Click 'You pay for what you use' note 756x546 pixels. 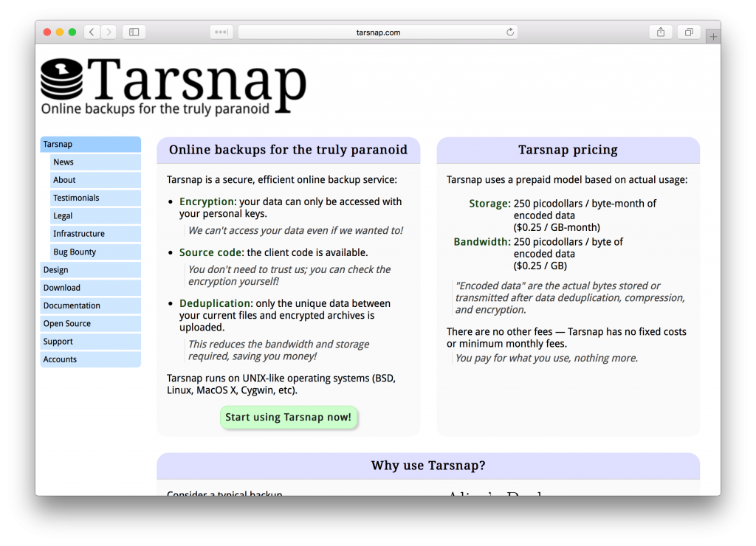pyautogui.click(x=547, y=358)
